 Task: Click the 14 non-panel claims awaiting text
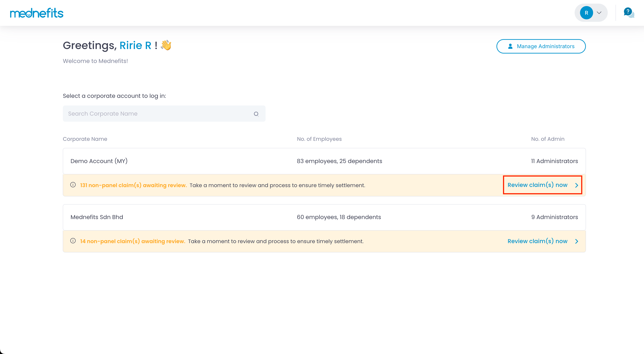pos(132,241)
